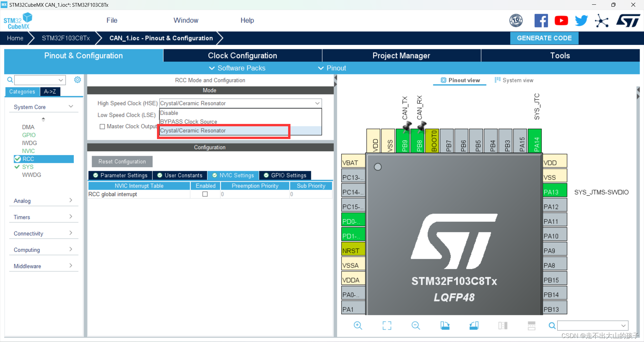The image size is (644, 342).
Task: Open the Project Manager tab
Action: [401, 55]
